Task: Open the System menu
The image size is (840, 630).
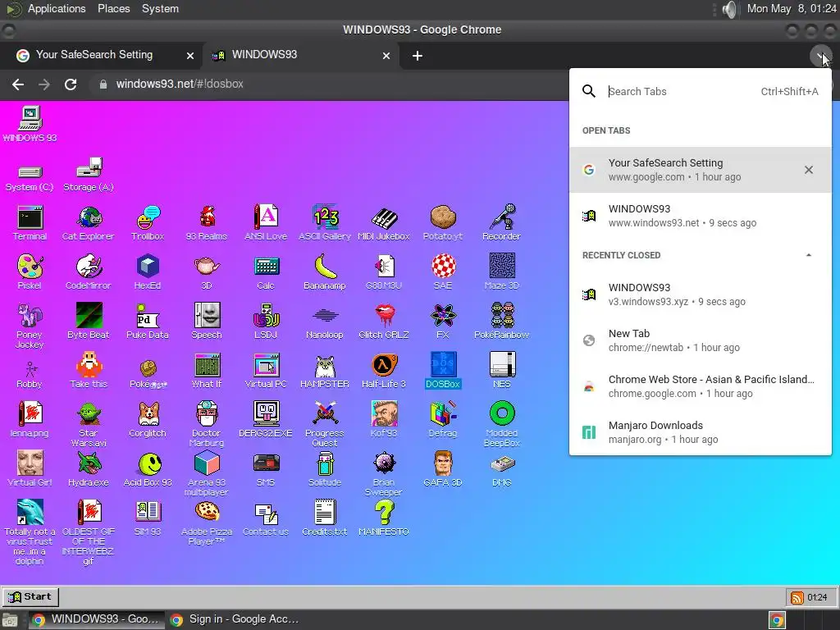Action: click(x=160, y=8)
